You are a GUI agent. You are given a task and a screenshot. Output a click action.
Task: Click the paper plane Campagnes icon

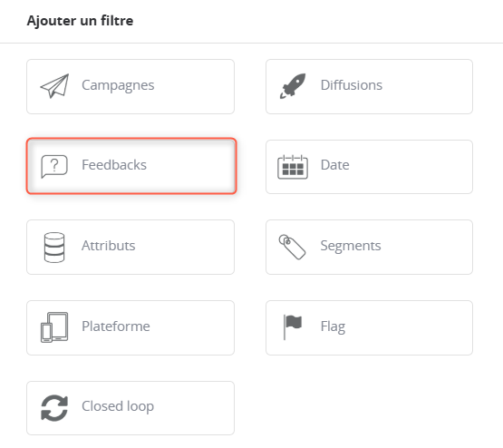[x=54, y=86]
